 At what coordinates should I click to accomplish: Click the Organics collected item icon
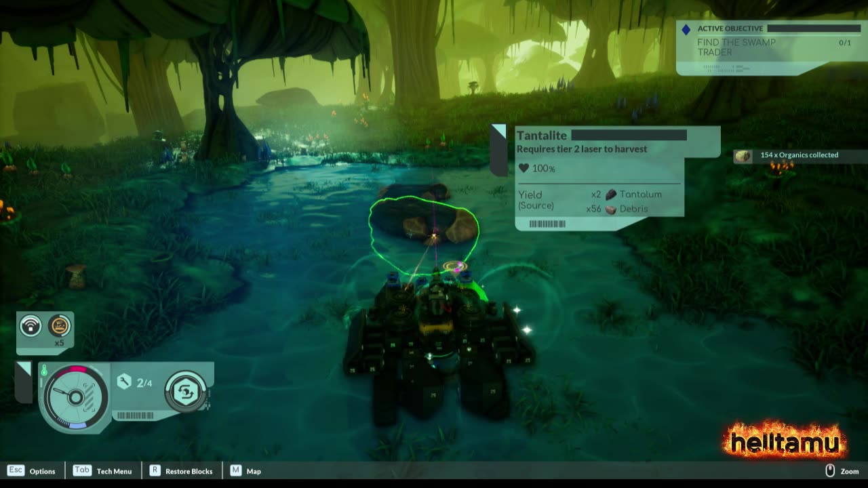[x=743, y=156]
